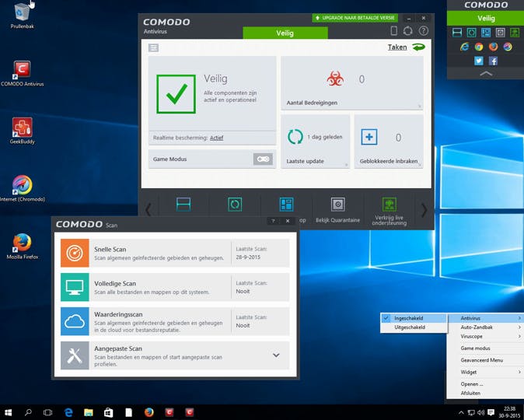Click the Facebook icon in the Comodo widget
This screenshot has width=524, height=420.
(x=493, y=61)
